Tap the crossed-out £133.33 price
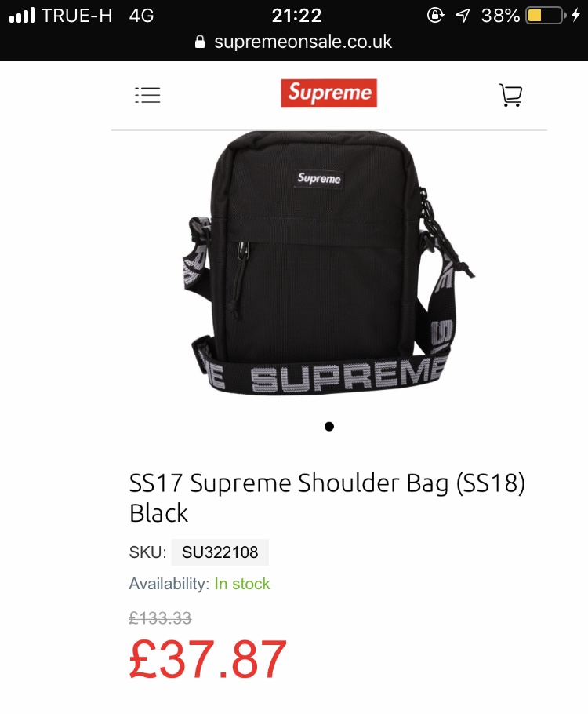Image resolution: width=588 pixels, height=714 pixels. [160, 618]
